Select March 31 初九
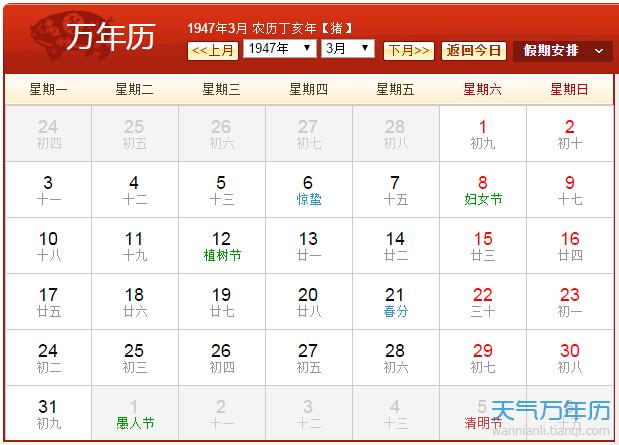The width and height of the screenshot is (619, 445). 48,413
